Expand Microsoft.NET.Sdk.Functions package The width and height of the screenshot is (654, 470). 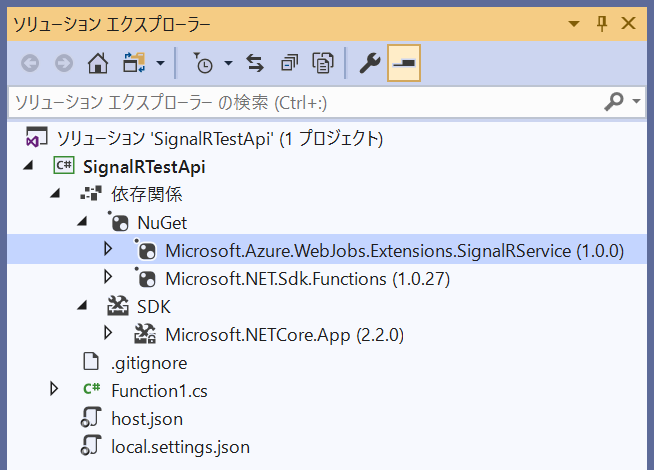click(108, 277)
